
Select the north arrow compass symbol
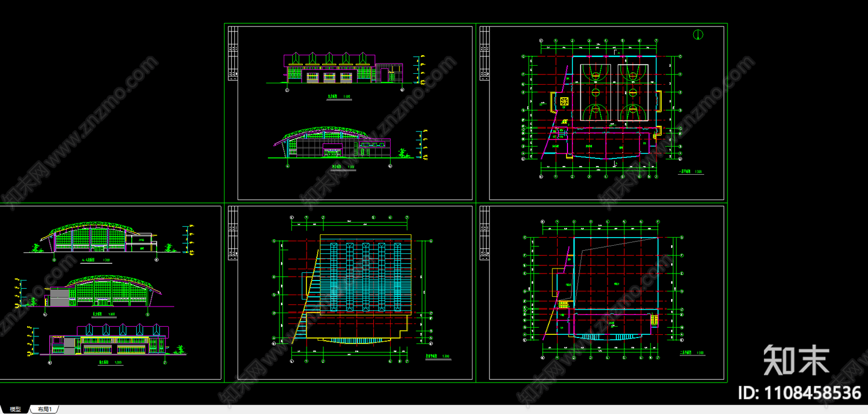click(x=698, y=35)
